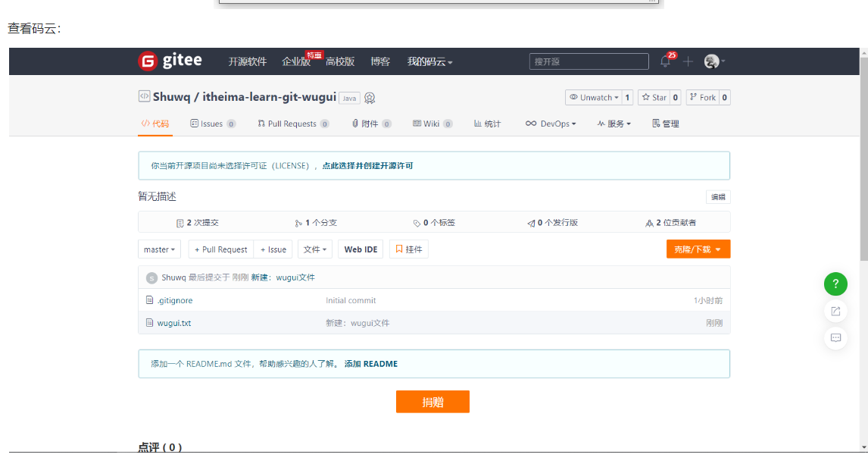Screen dimensions: 868x467
Task: Click 博客 in the top navigation
Action: pyautogui.click(x=380, y=61)
